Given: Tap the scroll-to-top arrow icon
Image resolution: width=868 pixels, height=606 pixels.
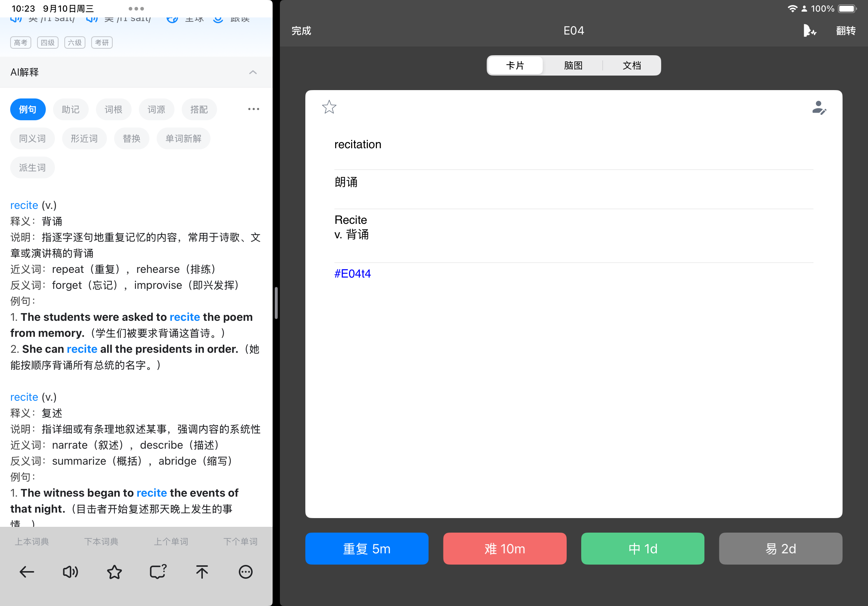Looking at the screenshot, I should click(202, 572).
